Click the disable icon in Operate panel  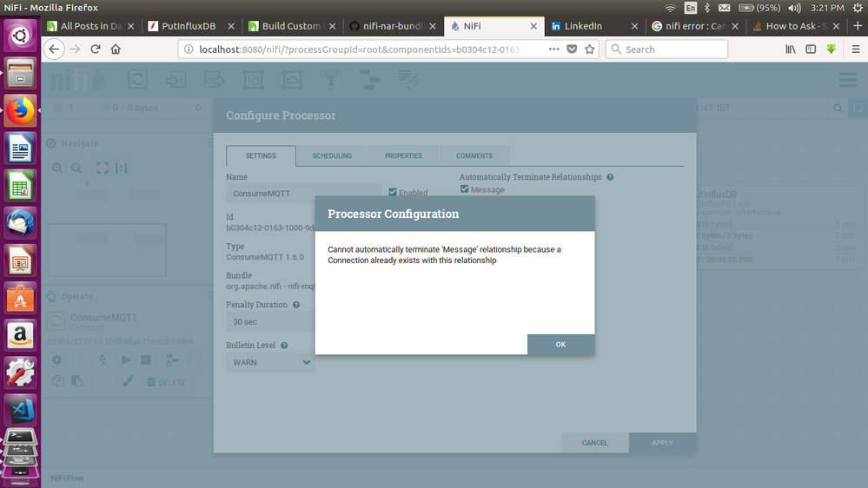[103, 360]
